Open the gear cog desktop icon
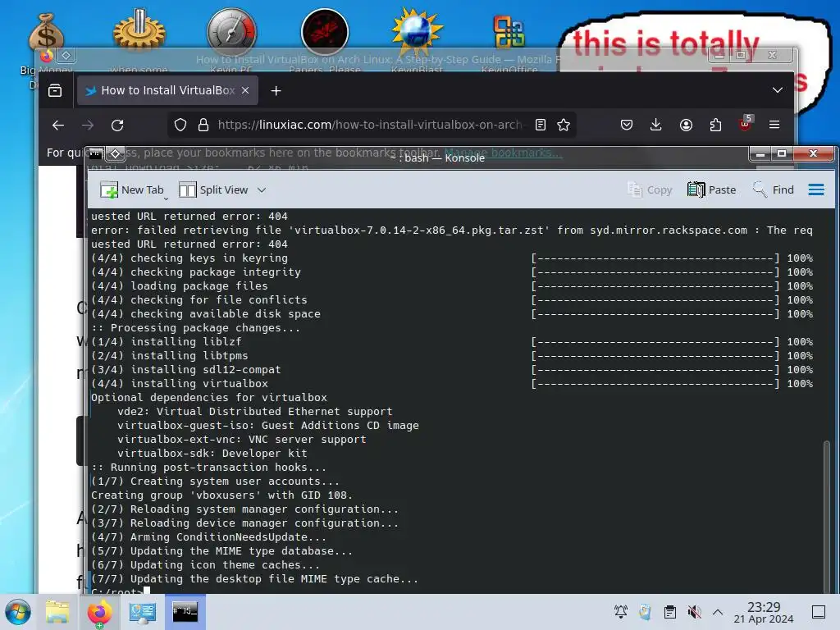The height and width of the screenshot is (630, 840). [139, 31]
